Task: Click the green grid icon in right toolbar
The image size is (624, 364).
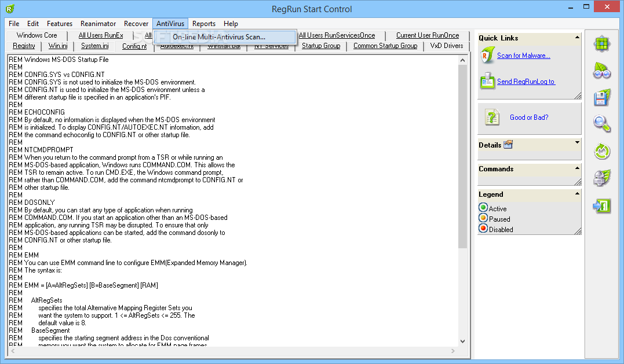Action: tap(602, 44)
